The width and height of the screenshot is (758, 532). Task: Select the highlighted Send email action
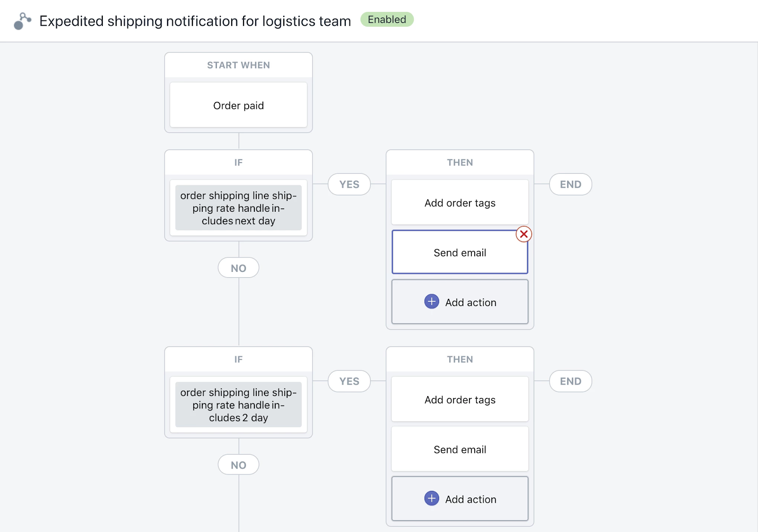[x=460, y=252]
